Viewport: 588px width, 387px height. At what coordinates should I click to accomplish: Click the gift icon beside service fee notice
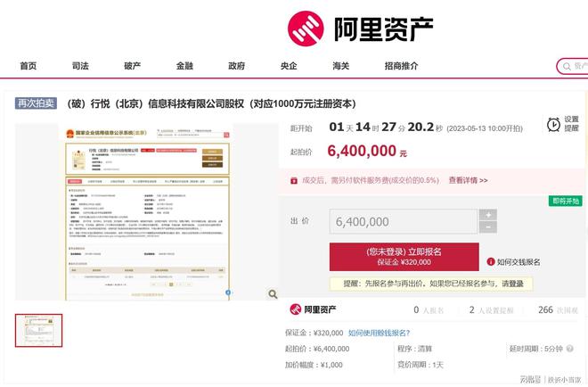click(294, 180)
